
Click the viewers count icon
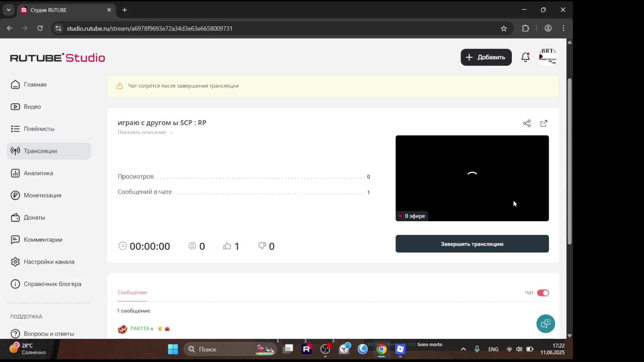click(x=192, y=246)
